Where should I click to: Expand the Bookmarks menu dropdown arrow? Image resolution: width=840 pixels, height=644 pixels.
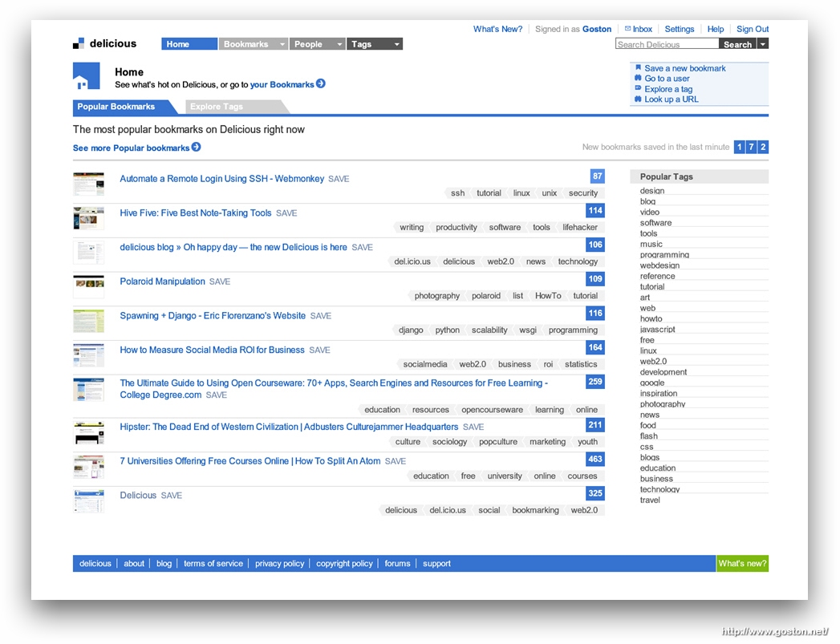coord(282,44)
